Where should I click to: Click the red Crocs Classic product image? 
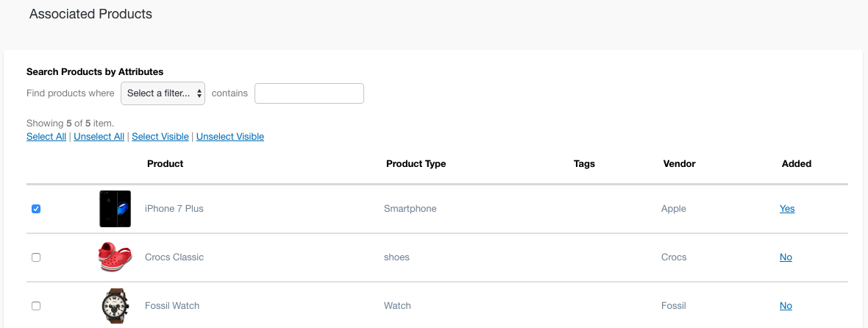[x=115, y=257]
